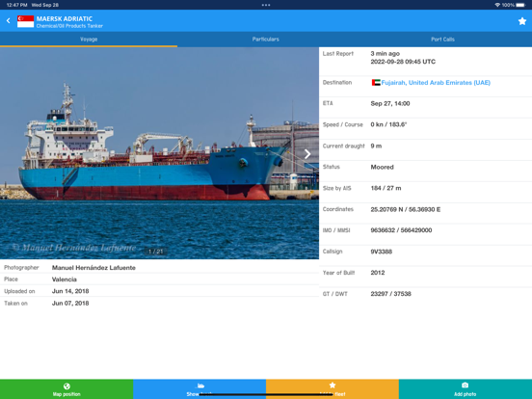Select coordinates 25.20769 N / 56.36930 E
The width and height of the screenshot is (532, 399).
point(406,209)
